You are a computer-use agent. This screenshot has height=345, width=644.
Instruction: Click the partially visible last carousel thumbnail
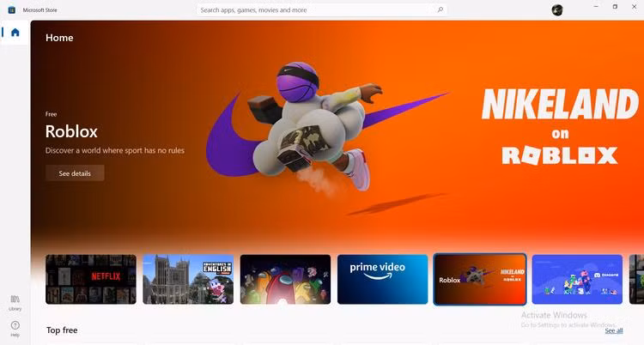[x=636, y=279]
